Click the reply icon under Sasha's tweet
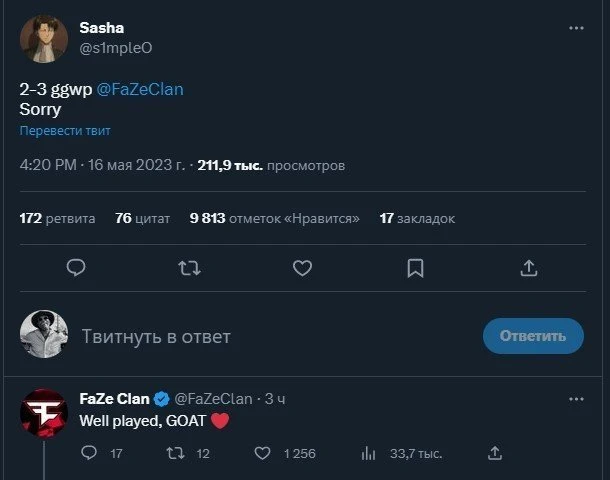The height and width of the screenshot is (480, 610). [76, 268]
